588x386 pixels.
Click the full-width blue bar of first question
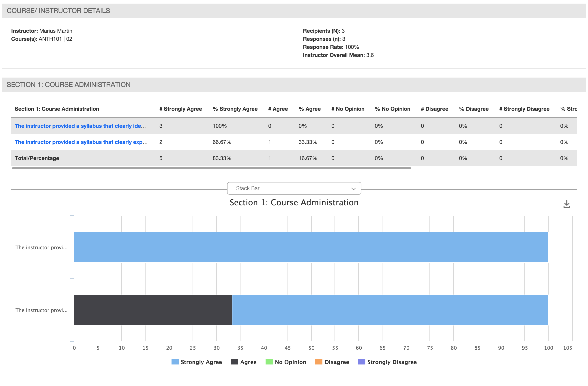pos(311,247)
